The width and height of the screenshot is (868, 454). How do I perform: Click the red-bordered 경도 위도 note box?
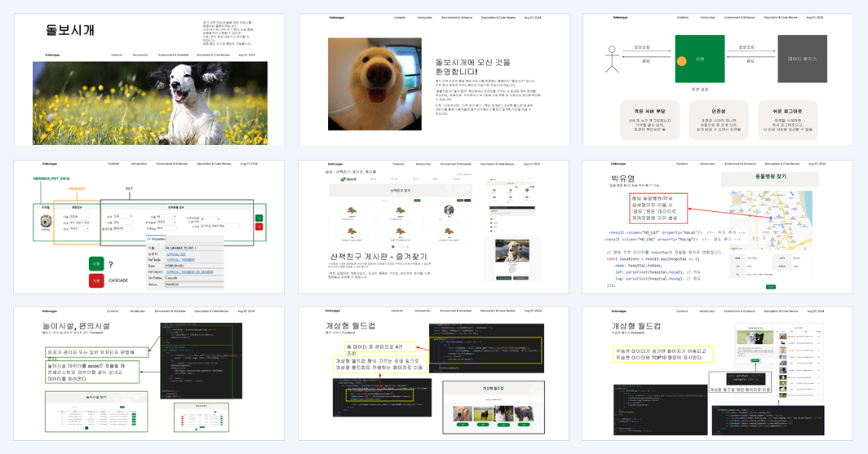659,208
